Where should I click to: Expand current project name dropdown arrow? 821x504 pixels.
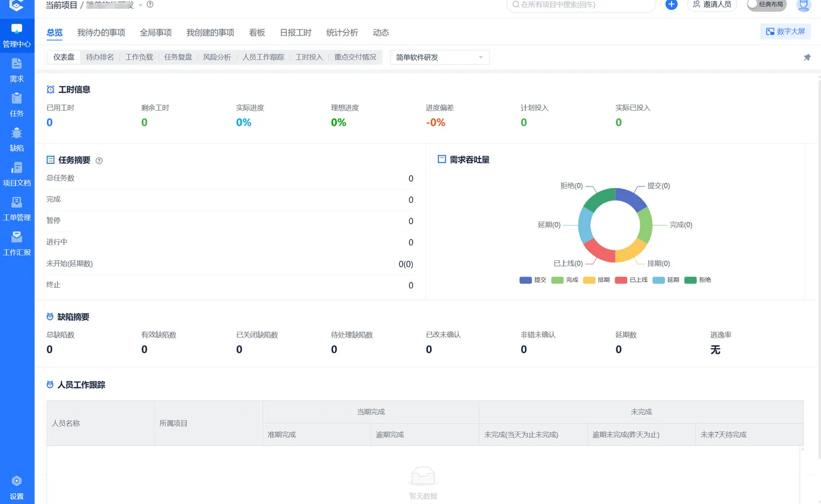140,5
